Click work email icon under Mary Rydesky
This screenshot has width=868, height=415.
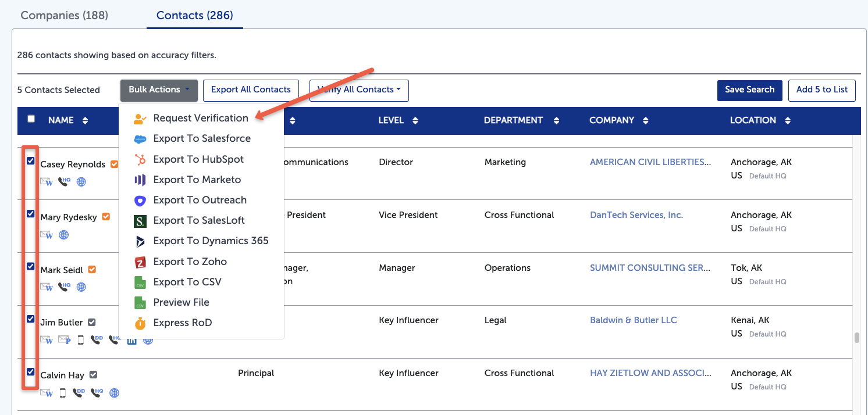[x=46, y=235]
